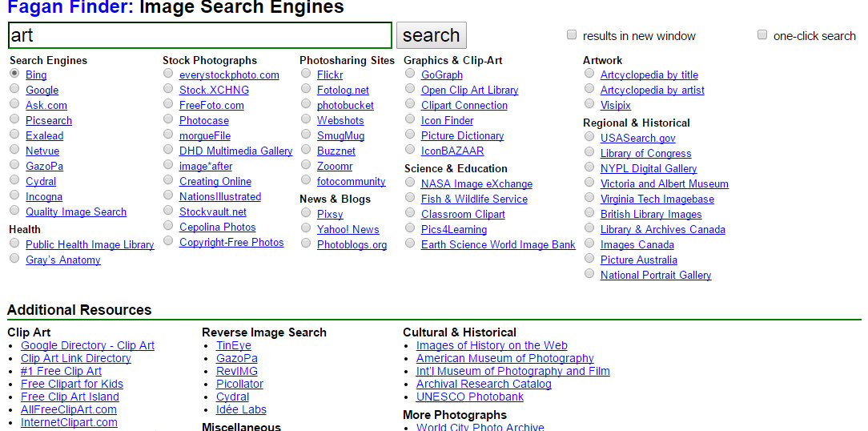The width and height of the screenshot is (868, 431).
Task: Choose the photobucket radio option
Action: pyautogui.click(x=306, y=103)
